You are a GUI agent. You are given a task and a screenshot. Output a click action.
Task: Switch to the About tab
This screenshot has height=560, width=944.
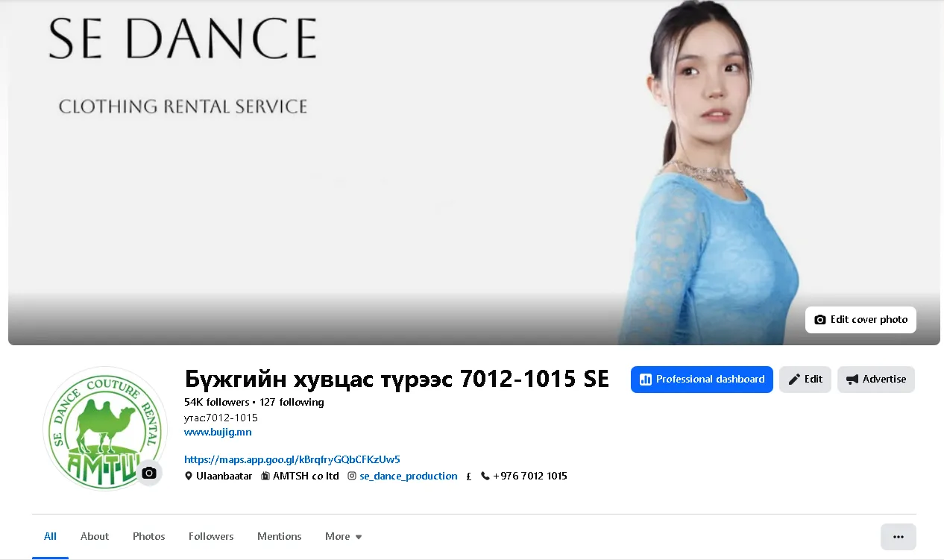pos(95,536)
